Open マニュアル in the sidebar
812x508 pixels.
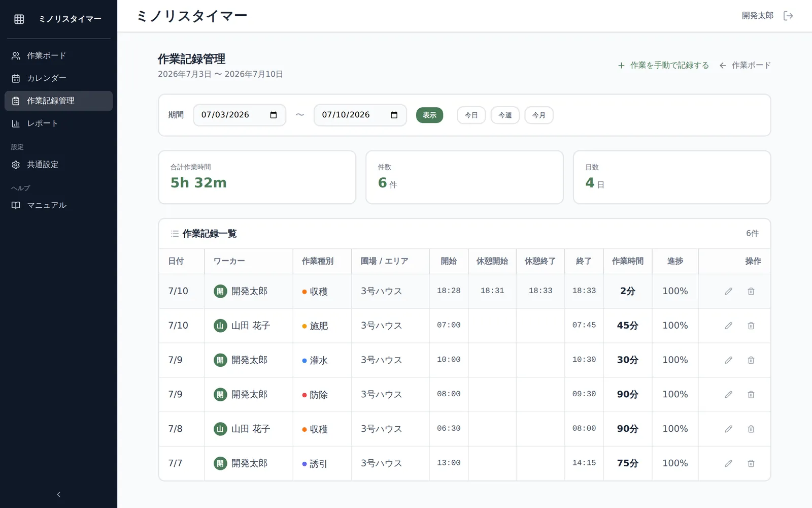tap(58, 205)
